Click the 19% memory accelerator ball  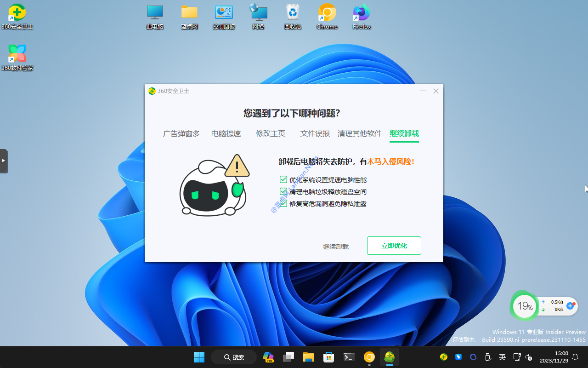(x=524, y=306)
